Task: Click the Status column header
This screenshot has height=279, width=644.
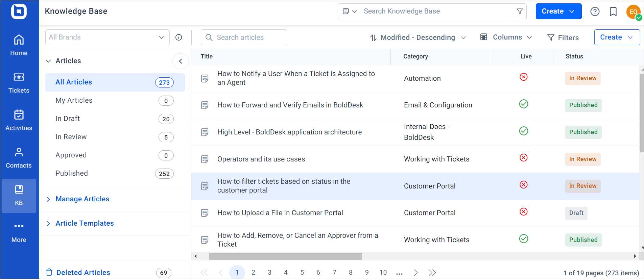Action: 574,56
